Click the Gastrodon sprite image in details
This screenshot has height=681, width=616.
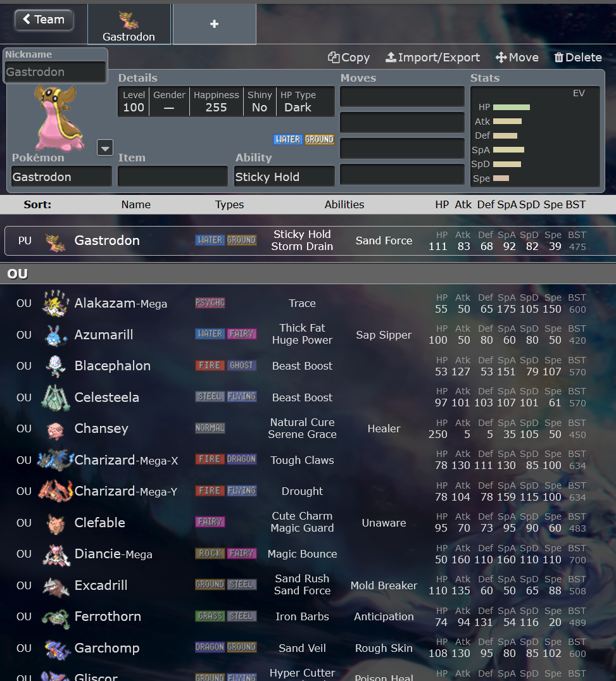coord(59,118)
